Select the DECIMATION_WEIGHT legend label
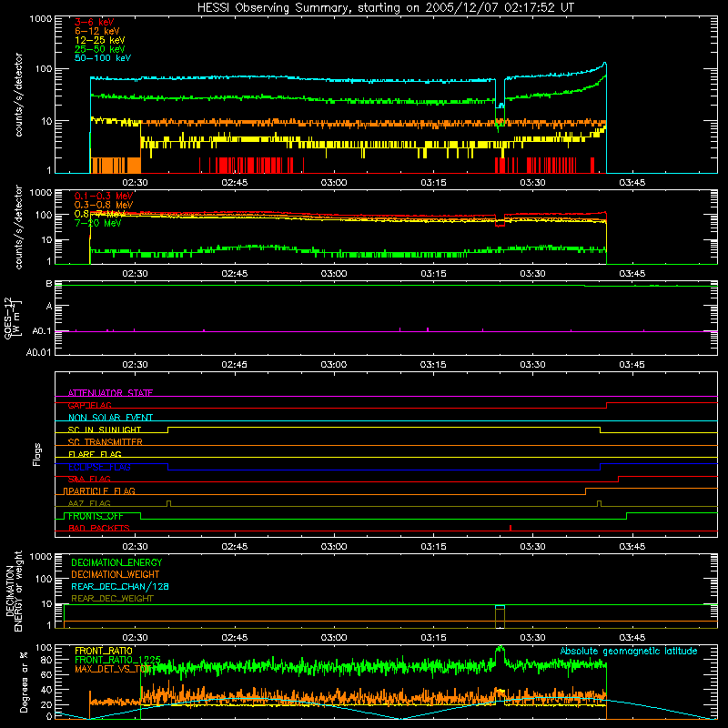Image resolution: width=728 pixels, height=728 pixels. point(116,574)
